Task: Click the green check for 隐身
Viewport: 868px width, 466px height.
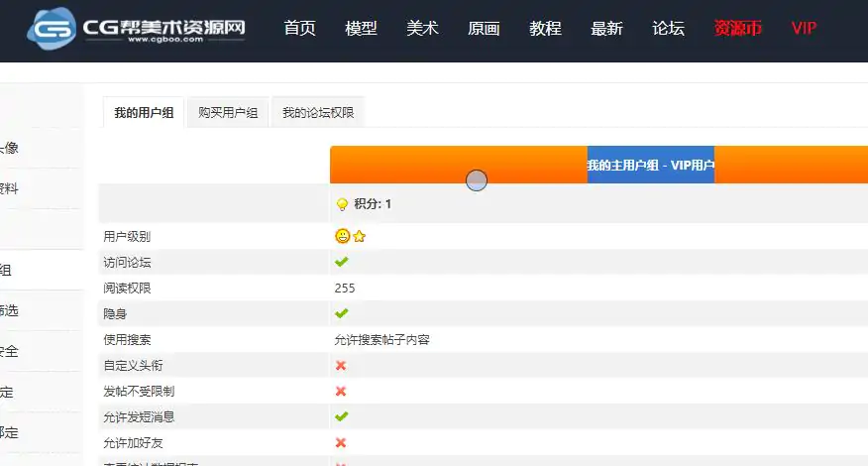Action: point(342,313)
